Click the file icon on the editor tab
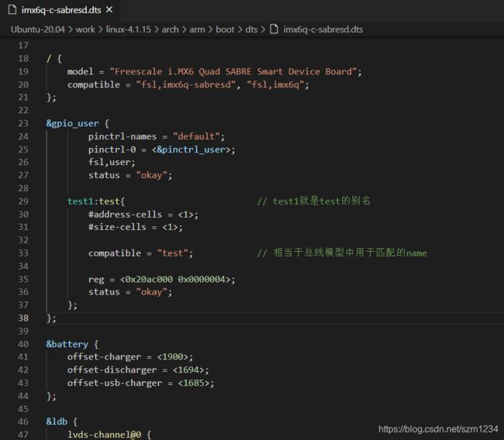The height and width of the screenshot is (440, 504). 12,10
